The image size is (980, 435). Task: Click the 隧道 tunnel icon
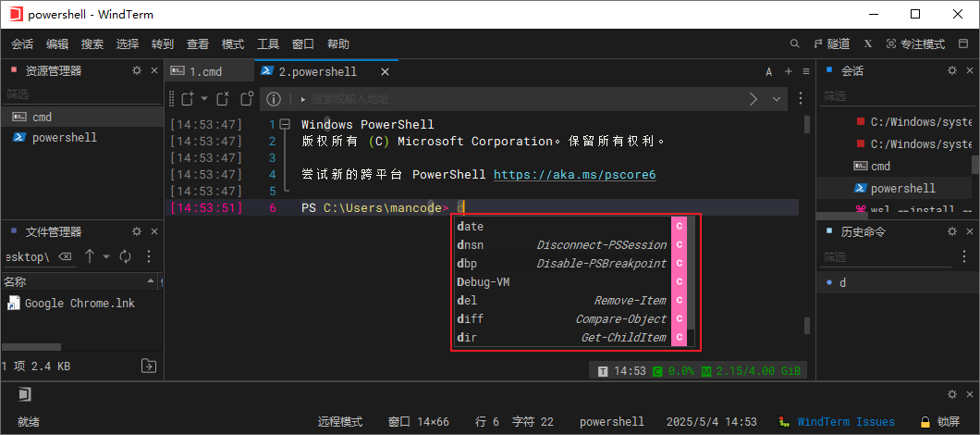[x=831, y=43]
